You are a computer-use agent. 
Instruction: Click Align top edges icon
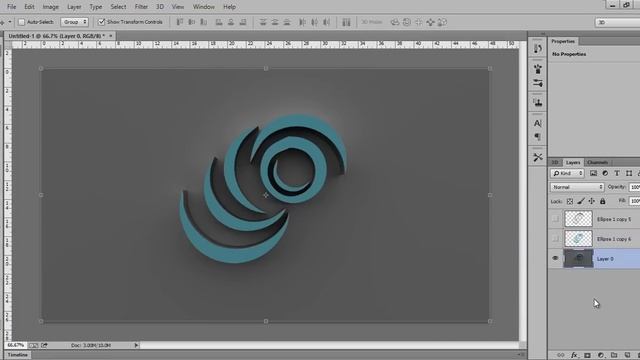tap(180, 22)
